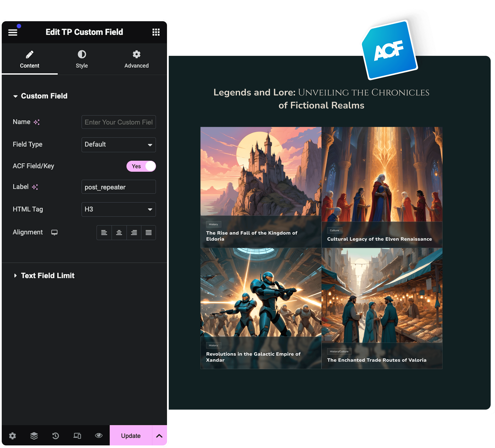This screenshot has height=448, width=495.
Task: Open the History clock icon
Action: [x=56, y=436]
